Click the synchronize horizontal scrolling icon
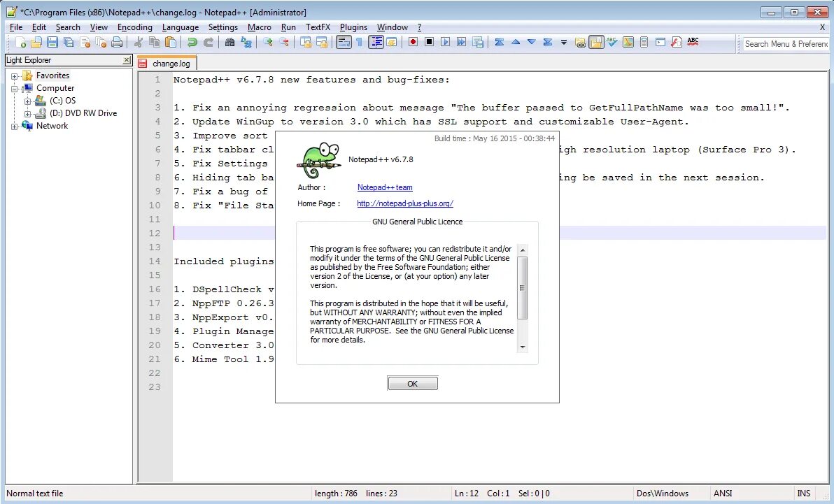834x504 pixels. click(x=322, y=42)
